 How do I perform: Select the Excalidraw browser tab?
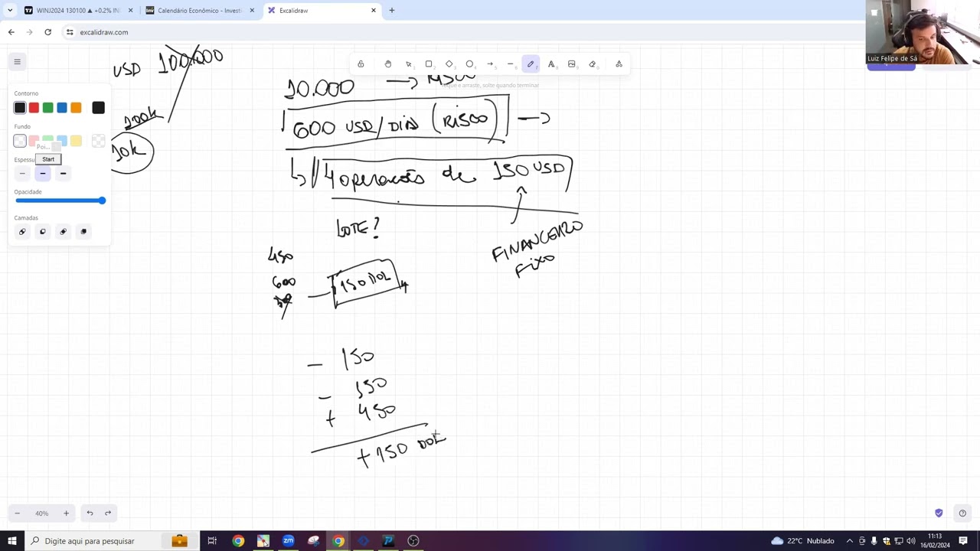pyautogui.click(x=322, y=11)
